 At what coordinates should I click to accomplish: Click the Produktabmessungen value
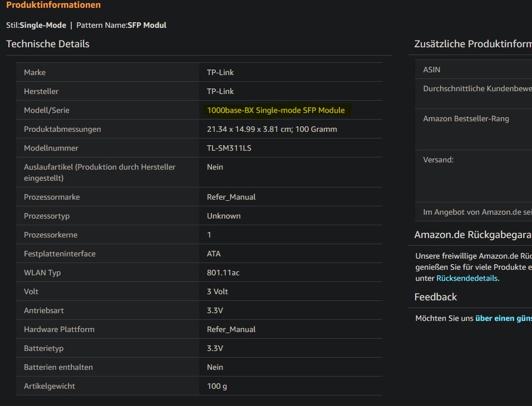[272, 129]
